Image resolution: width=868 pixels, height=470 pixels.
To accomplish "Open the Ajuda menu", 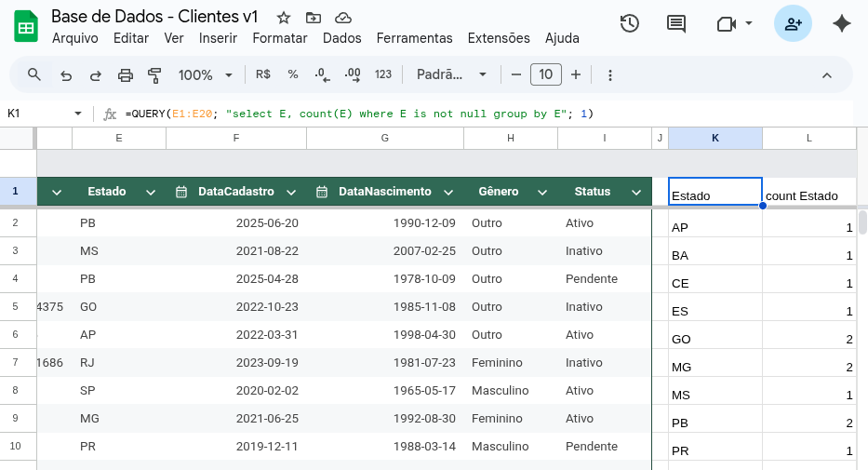I will (563, 38).
